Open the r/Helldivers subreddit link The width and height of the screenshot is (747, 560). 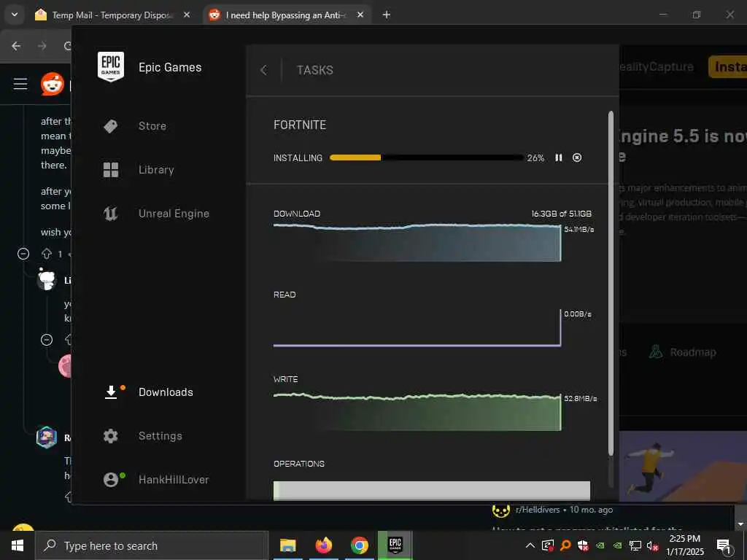538,510
